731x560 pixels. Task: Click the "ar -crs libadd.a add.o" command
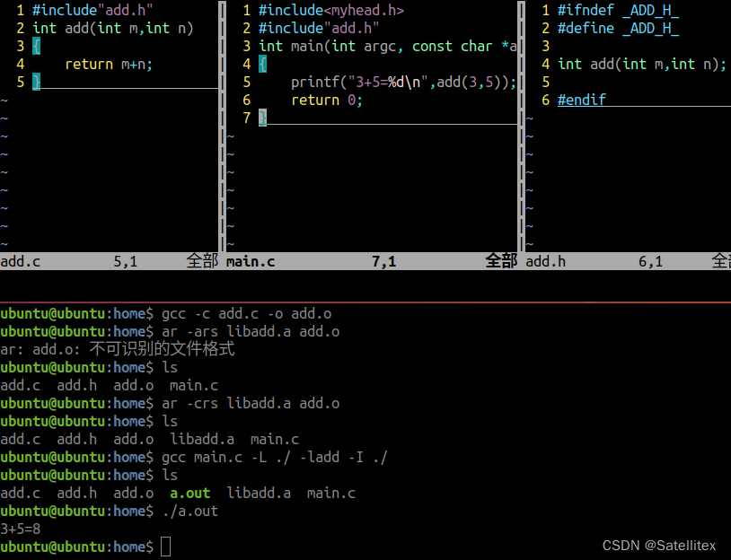[x=251, y=404]
